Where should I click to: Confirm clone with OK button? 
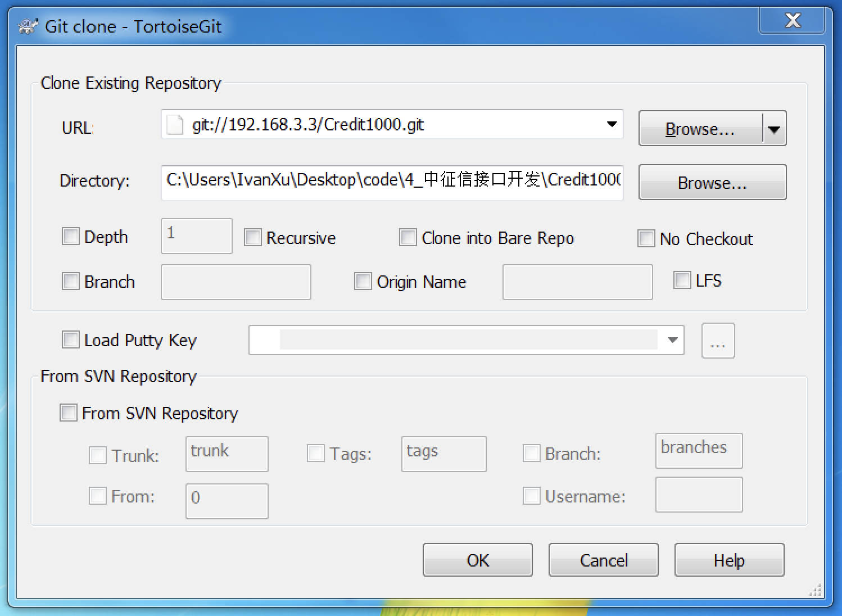point(478,560)
